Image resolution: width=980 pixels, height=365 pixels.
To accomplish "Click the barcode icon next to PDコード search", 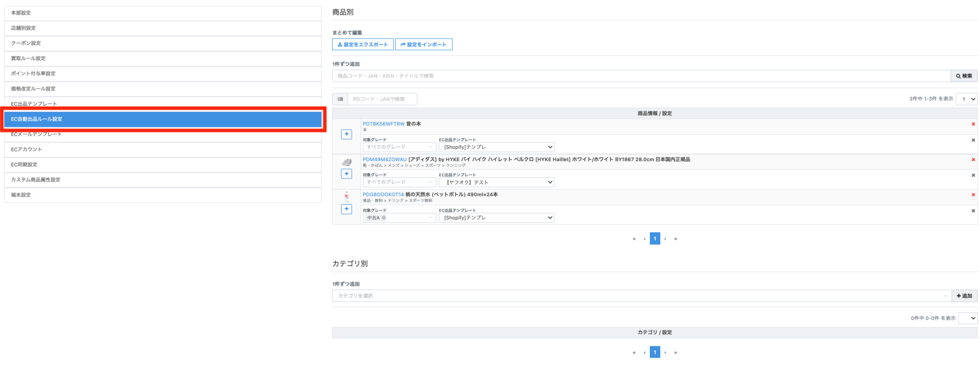I will pos(340,99).
